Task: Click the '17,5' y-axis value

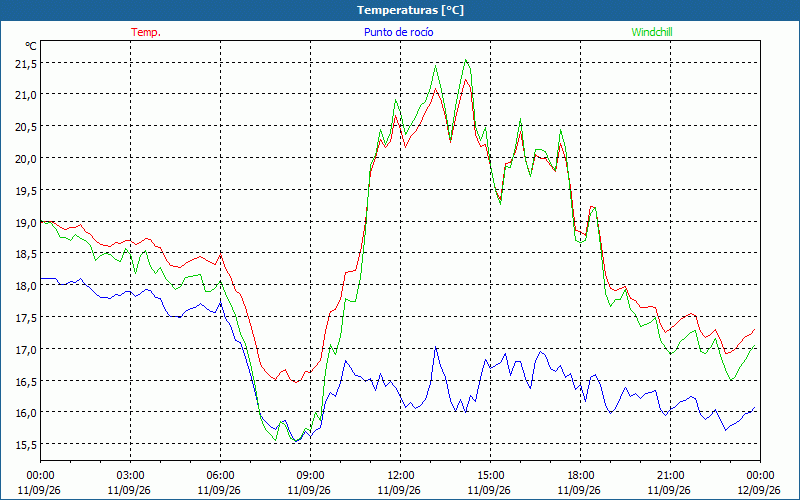Action: [x=26, y=318]
